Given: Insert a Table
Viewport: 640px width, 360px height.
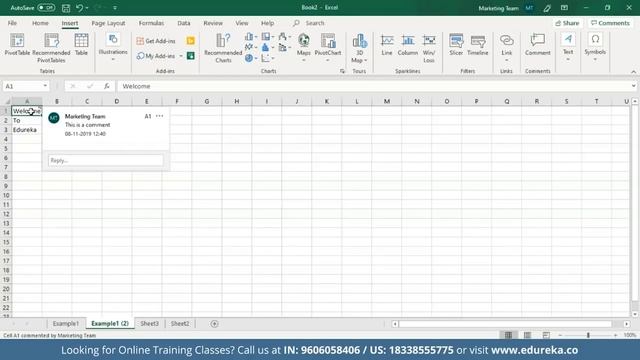Looking at the screenshot, I should point(81,44).
